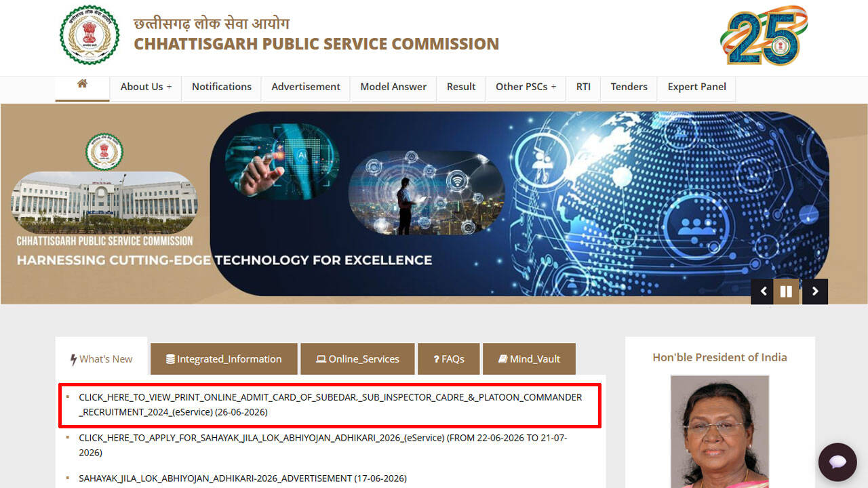The width and height of the screenshot is (868, 488).
Task: Open Sahayak Jila Lok Abhiyojan Adhikari-2026 advertisement link
Action: click(x=243, y=479)
